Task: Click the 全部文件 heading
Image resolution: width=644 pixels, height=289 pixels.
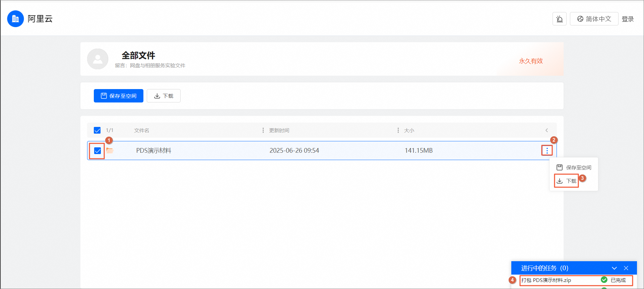Action: 138,55
